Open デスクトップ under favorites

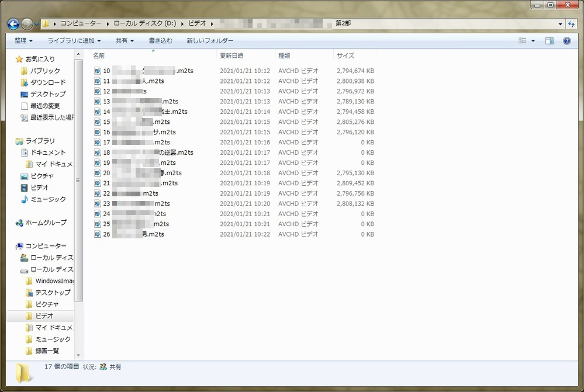click(x=47, y=94)
